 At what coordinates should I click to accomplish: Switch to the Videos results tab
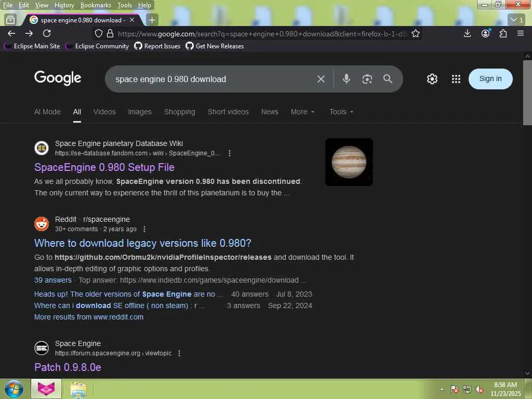(x=104, y=112)
